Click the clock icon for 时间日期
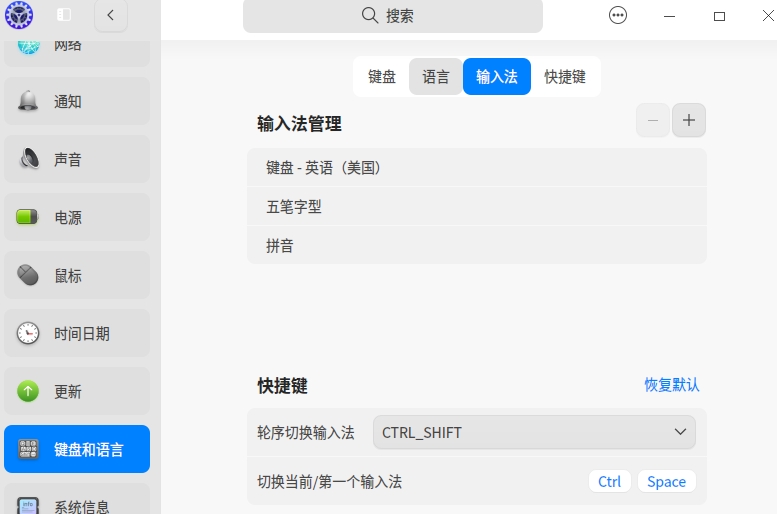This screenshot has height=514, width=777. (28, 333)
